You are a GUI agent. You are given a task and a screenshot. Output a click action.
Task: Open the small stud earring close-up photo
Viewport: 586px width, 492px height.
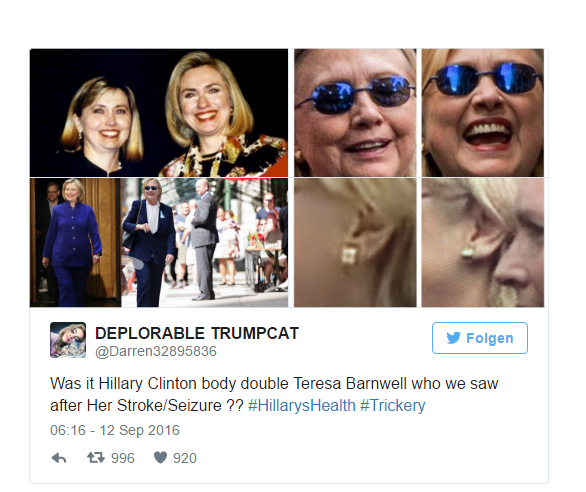(x=483, y=243)
